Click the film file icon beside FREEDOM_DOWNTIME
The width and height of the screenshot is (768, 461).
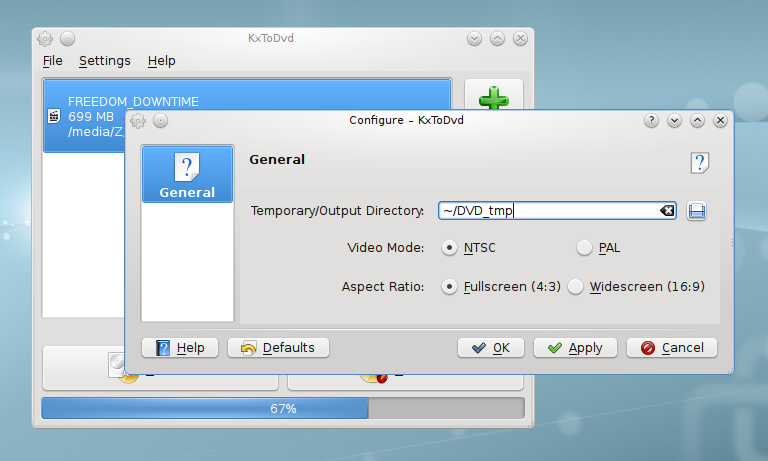(x=54, y=116)
